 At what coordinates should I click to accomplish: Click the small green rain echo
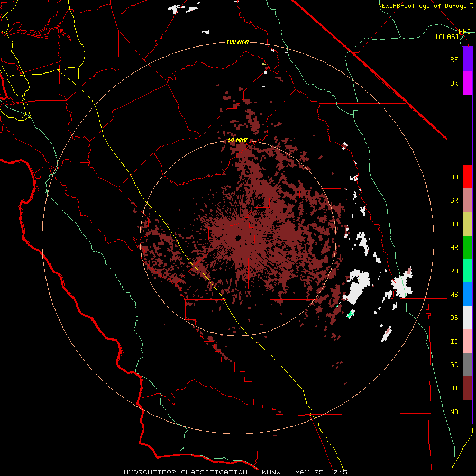click(351, 314)
